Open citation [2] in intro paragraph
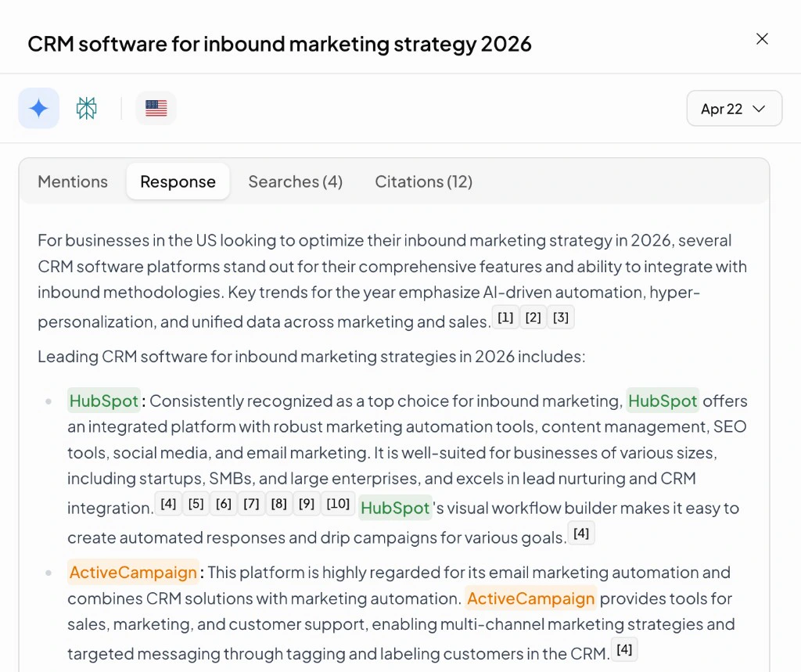Viewport: 801px width, 672px height. (533, 318)
